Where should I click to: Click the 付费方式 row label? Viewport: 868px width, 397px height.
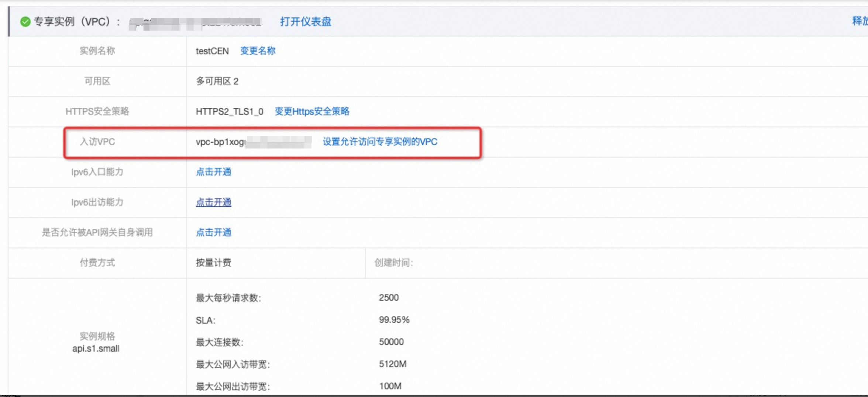pos(97,263)
